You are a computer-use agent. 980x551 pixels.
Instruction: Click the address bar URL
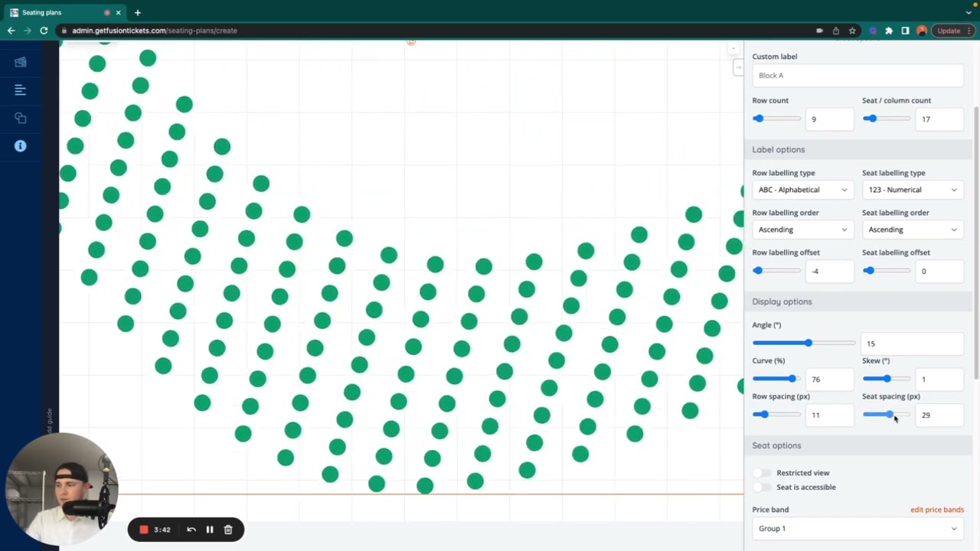[x=155, y=31]
